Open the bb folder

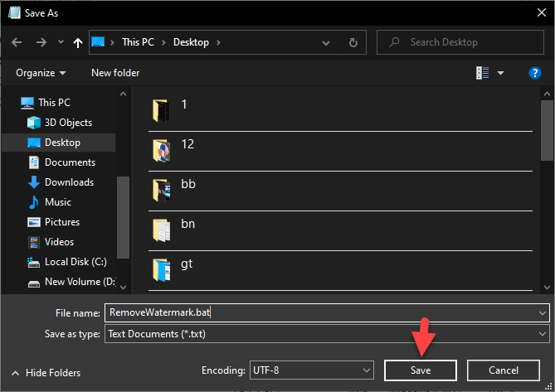click(188, 184)
